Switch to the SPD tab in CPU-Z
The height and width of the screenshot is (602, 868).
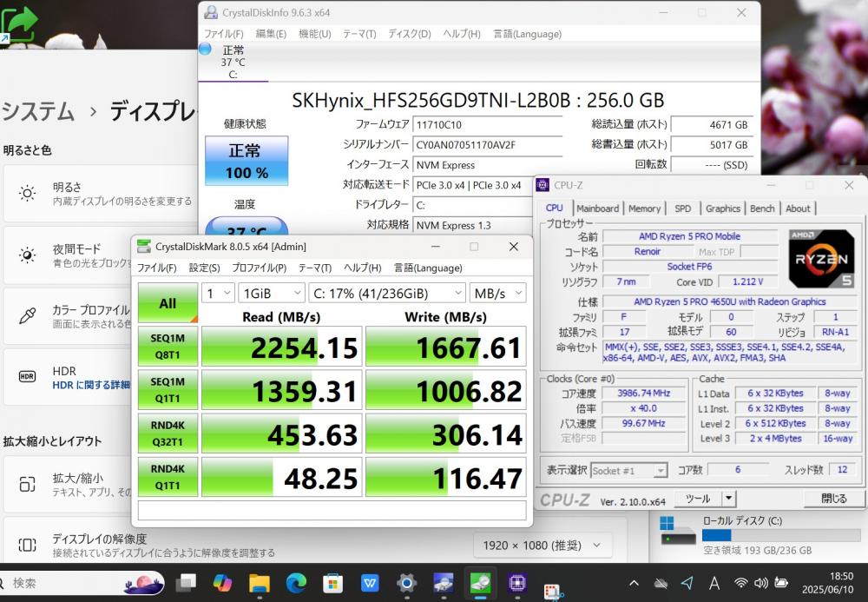[x=682, y=208]
